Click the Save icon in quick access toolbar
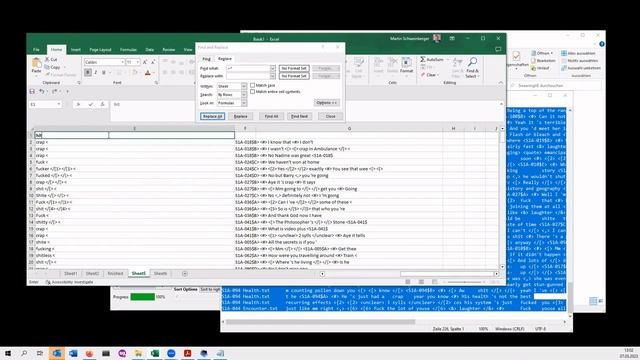 click(32, 91)
